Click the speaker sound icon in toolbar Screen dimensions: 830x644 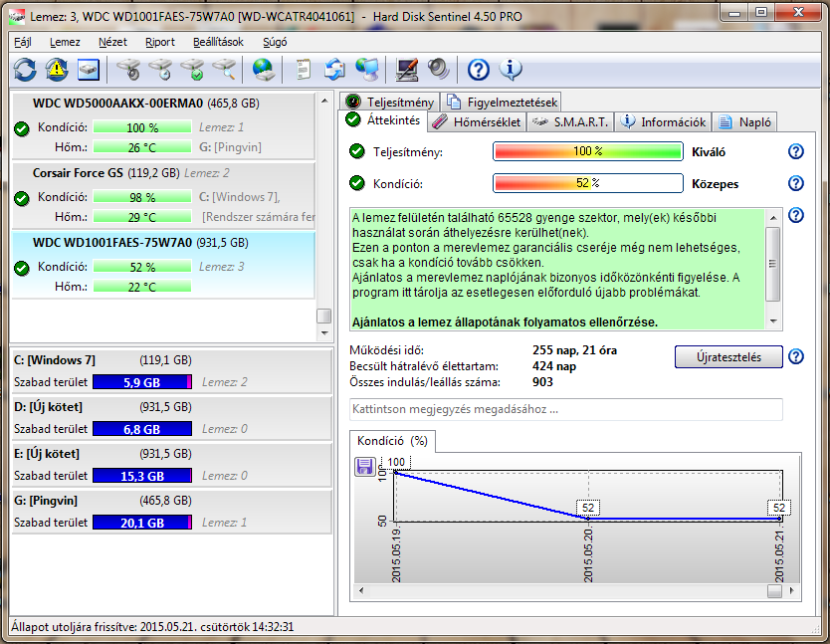click(x=438, y=70)
